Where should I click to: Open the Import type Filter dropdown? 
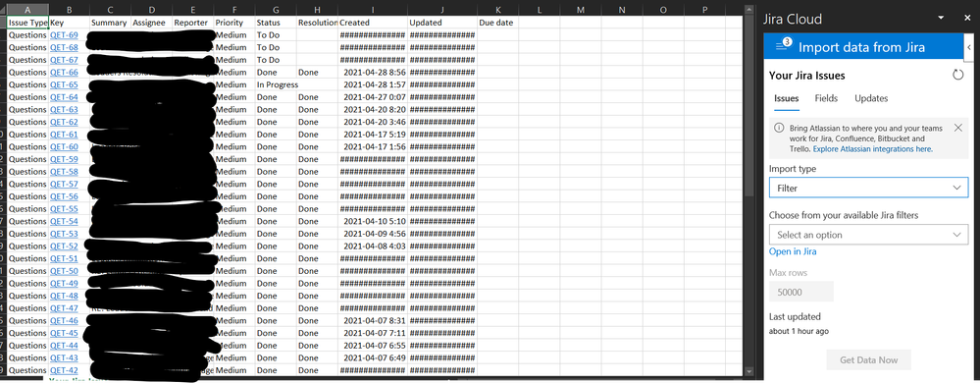pos(869,188)
